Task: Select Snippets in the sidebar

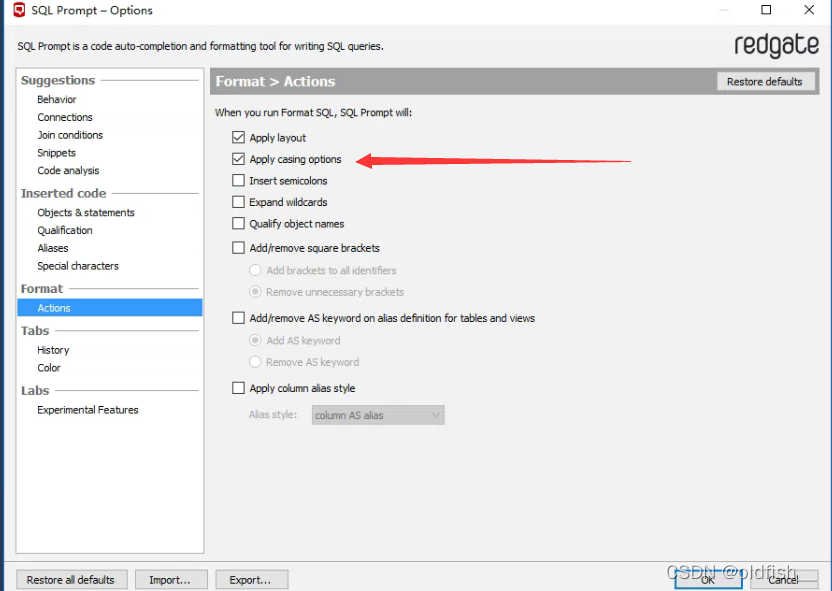Action: [56, 153]
